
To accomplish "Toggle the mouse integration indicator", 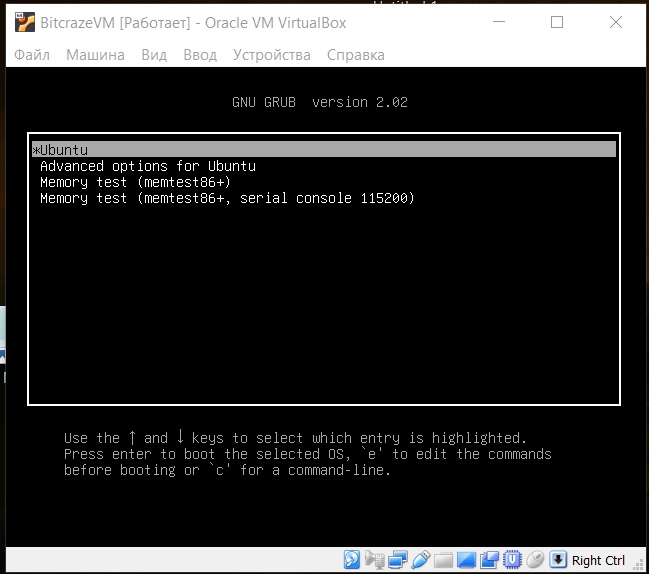I will (x=536, y=560).
